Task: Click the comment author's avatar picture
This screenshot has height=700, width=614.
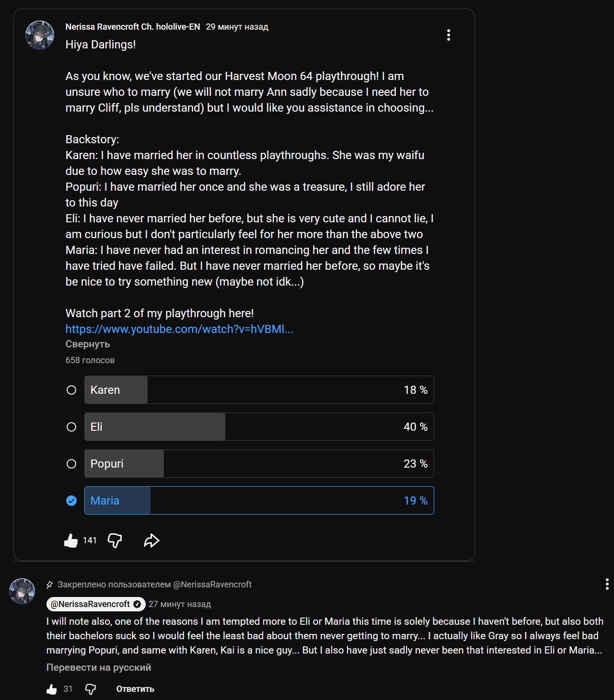Action: (22, 591)
